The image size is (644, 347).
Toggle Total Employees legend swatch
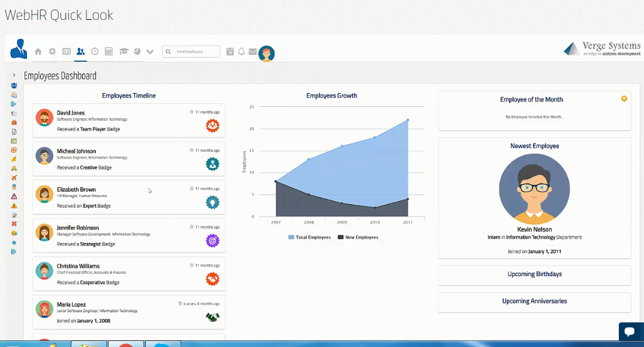coord(291,237)
